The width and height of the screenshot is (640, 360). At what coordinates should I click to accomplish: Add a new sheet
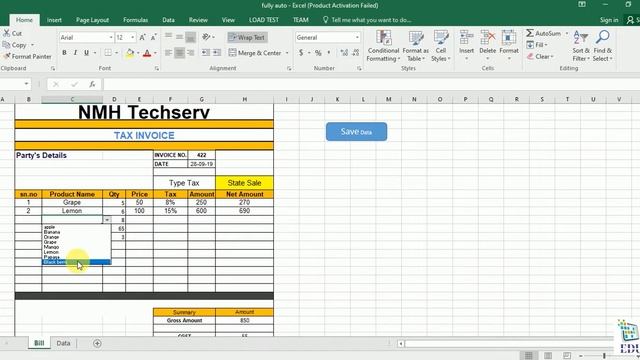(97, 343)
